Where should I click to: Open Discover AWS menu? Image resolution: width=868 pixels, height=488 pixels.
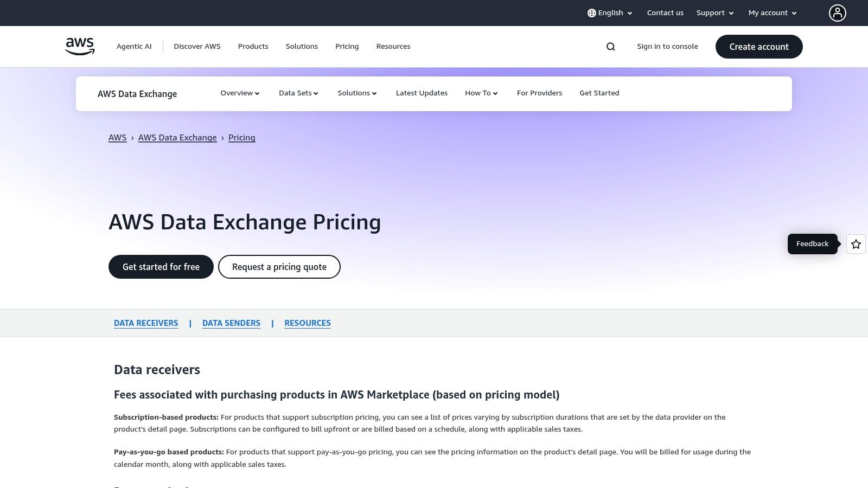point(197,47)
